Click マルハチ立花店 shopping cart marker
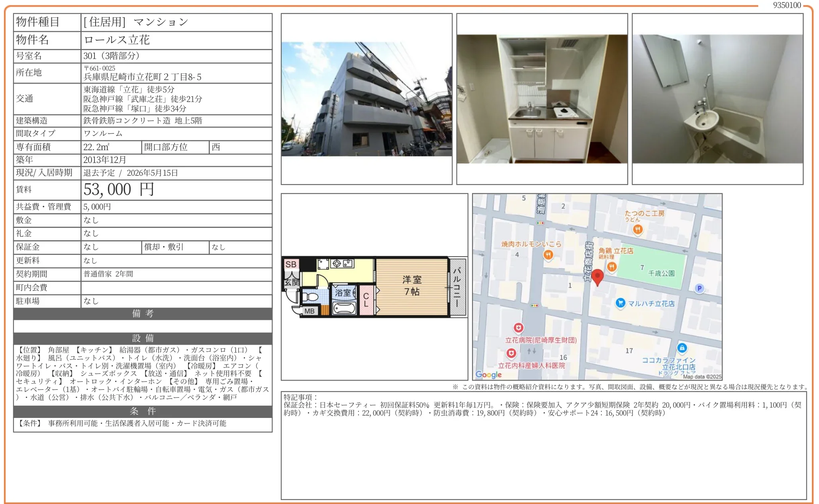The image size is (819, 504). [620, 303]
